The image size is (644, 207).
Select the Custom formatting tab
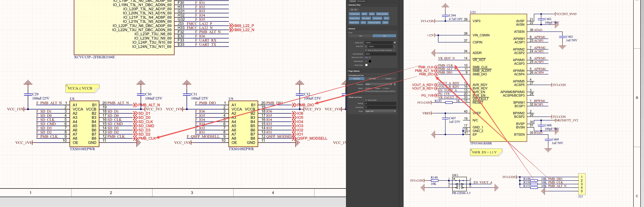[x=388, y=79]
